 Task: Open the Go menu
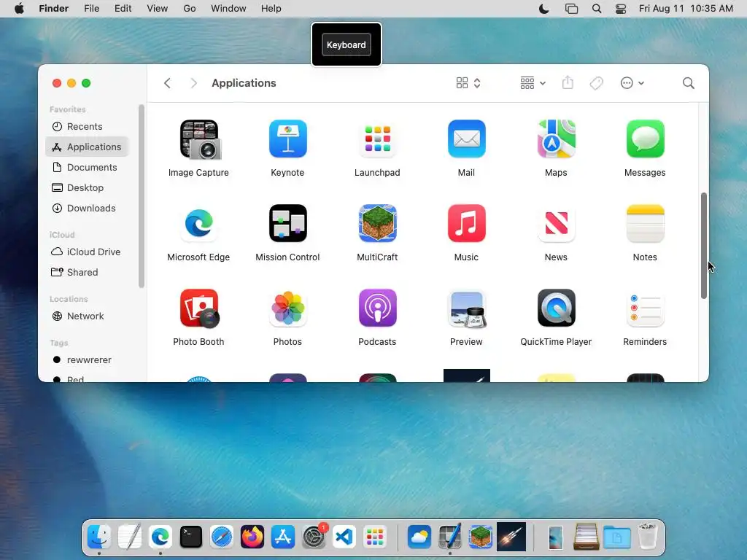190,9
